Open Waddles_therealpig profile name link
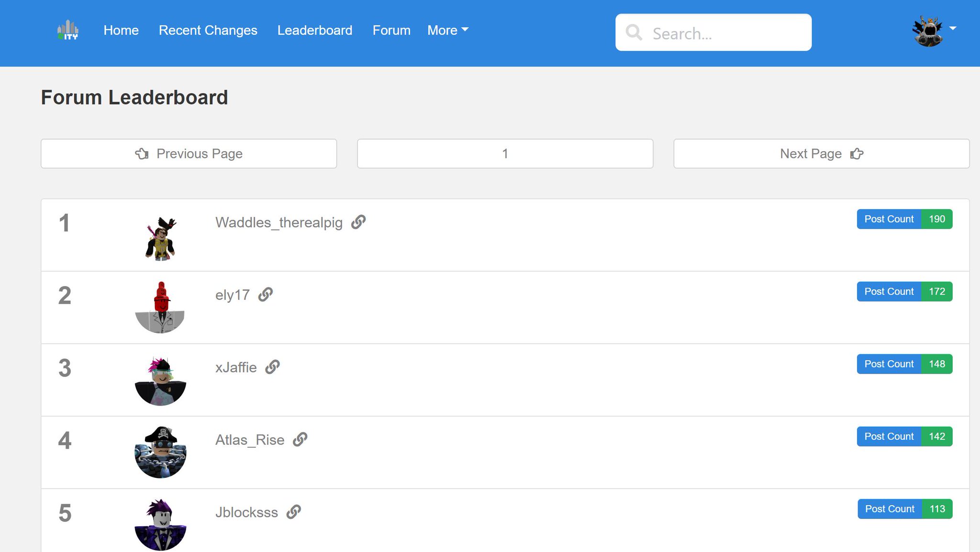The height and width of the screenshot is (552, 980). pos(279,222)
